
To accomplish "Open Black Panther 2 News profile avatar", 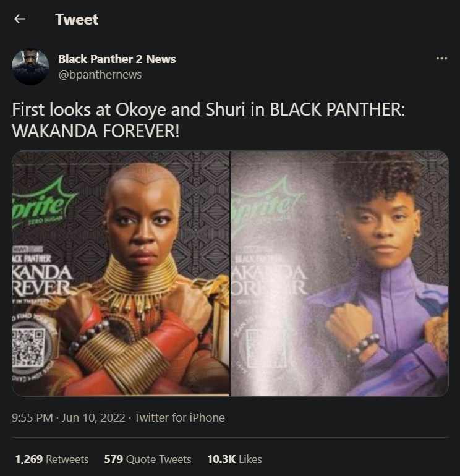I will coord(30,67).
